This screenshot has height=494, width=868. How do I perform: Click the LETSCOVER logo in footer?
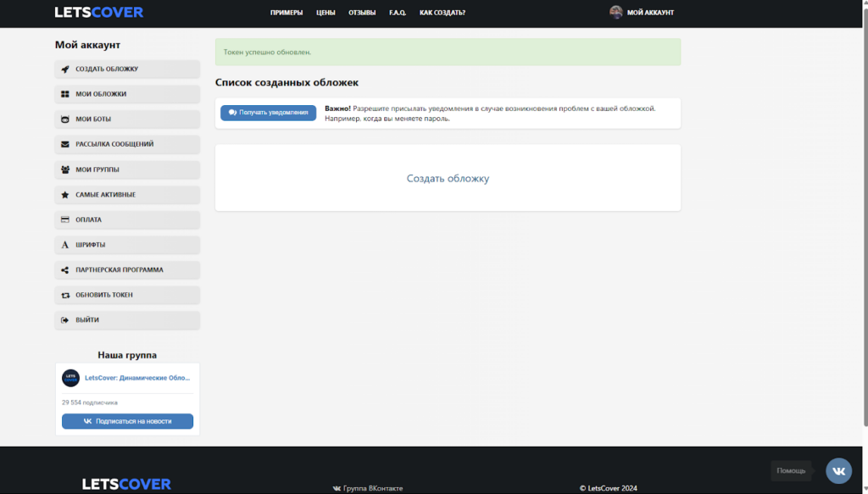[127, 484]
